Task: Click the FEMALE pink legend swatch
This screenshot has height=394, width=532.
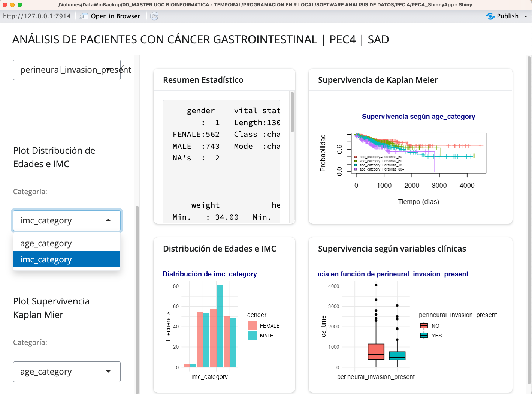Action: point(252,325)
